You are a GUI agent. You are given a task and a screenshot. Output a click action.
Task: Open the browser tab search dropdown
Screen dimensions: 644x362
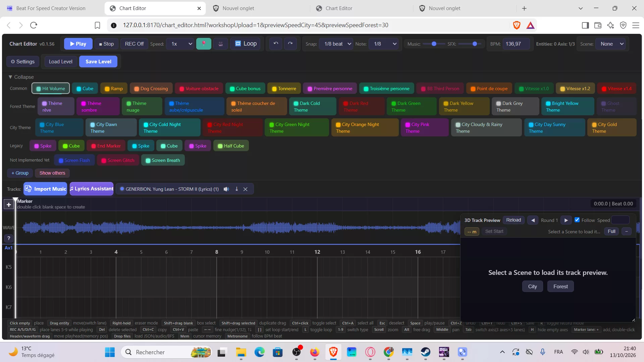581,8
